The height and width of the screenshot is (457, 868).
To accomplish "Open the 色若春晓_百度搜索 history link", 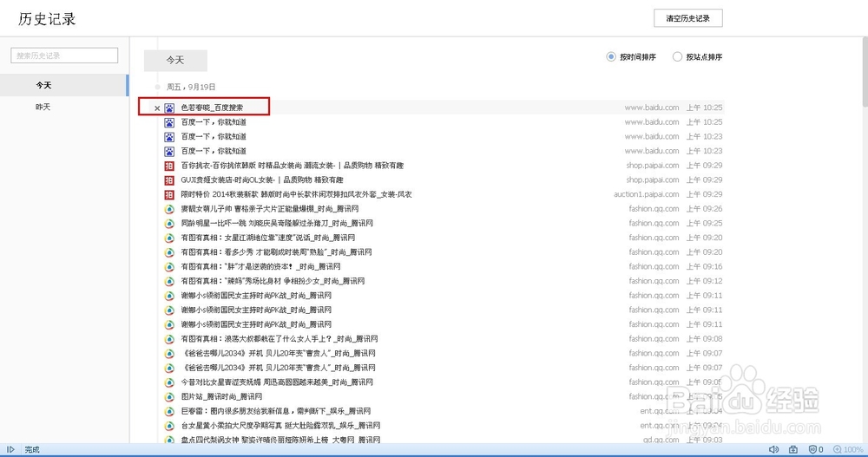I will click(212, 108).
